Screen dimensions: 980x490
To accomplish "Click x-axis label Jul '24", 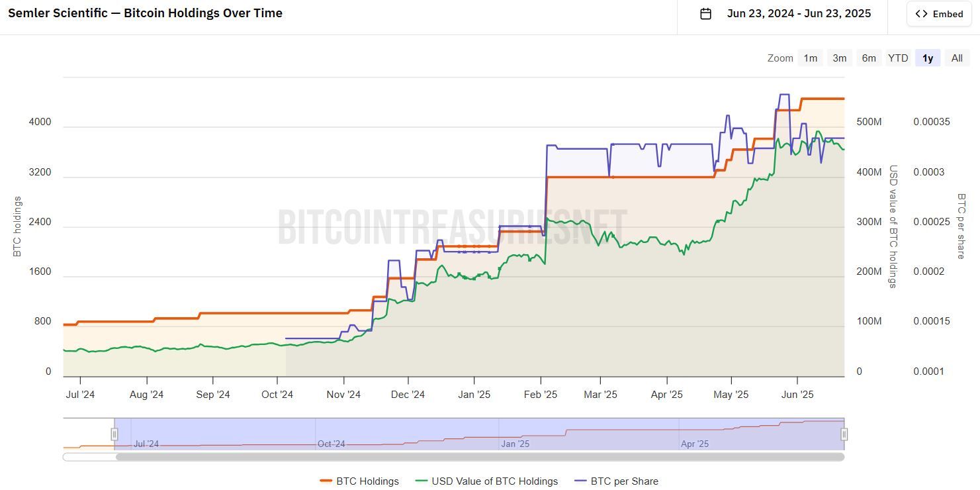I will [x=80, y=395].
